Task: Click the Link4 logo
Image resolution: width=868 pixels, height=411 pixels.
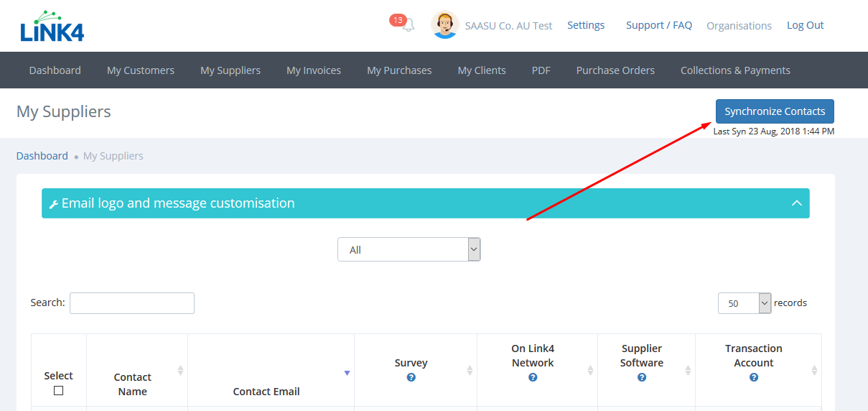Action: coord(52,26)
